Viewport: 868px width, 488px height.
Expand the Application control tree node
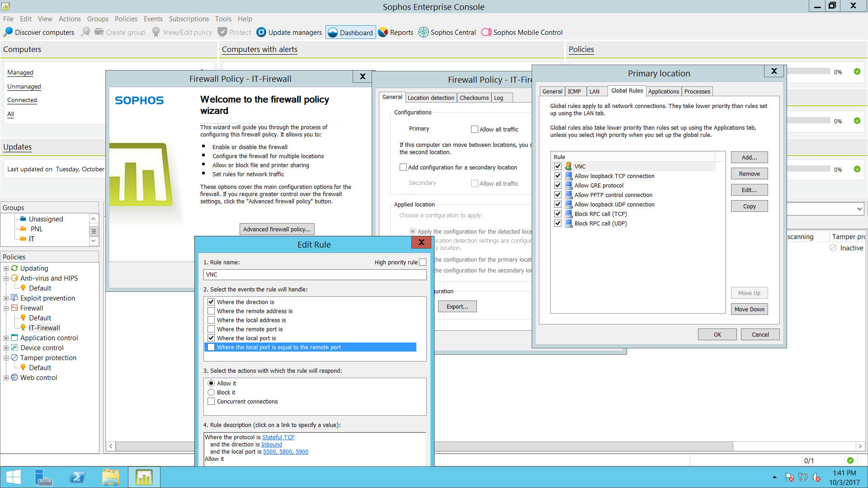pos(6,338)
